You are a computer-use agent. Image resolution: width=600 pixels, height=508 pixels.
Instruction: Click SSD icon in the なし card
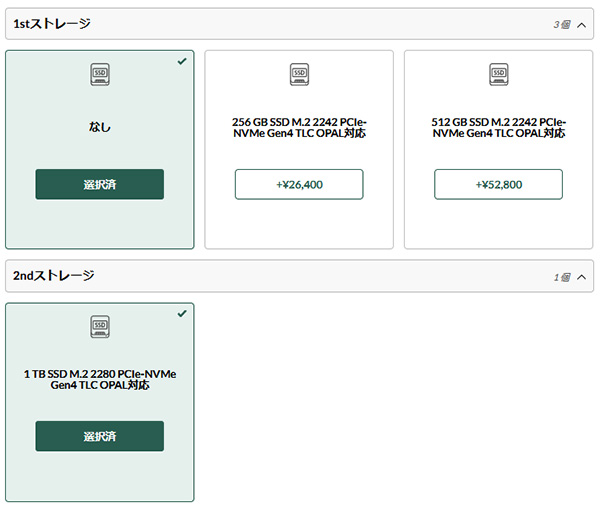100,74
